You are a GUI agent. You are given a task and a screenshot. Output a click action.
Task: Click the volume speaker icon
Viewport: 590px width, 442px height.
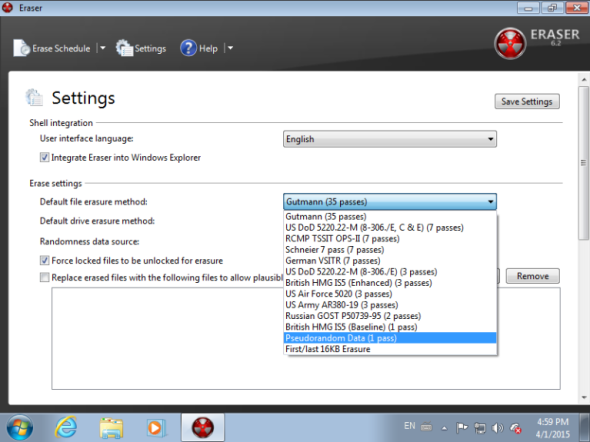pos(497,428)
